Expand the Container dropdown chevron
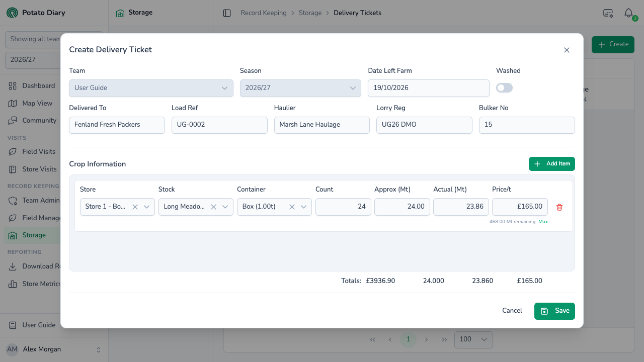The width and height of the screenshot is (644, 362). 304,207
